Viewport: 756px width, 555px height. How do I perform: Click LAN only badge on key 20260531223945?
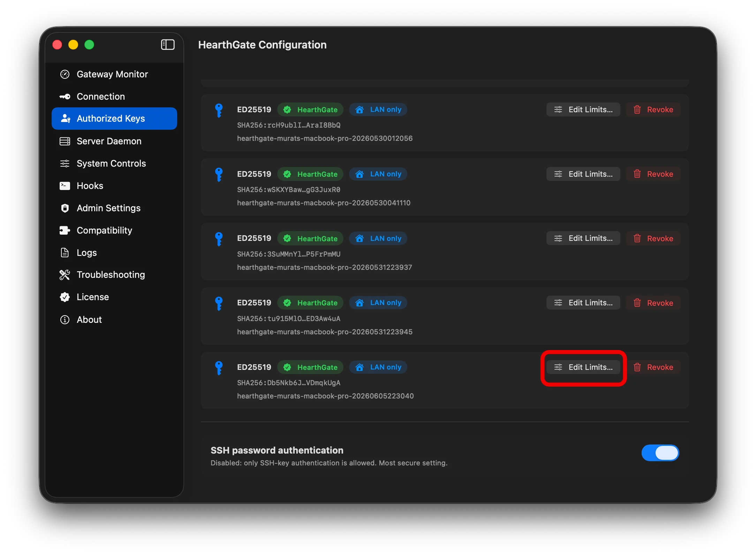[378, 303]
